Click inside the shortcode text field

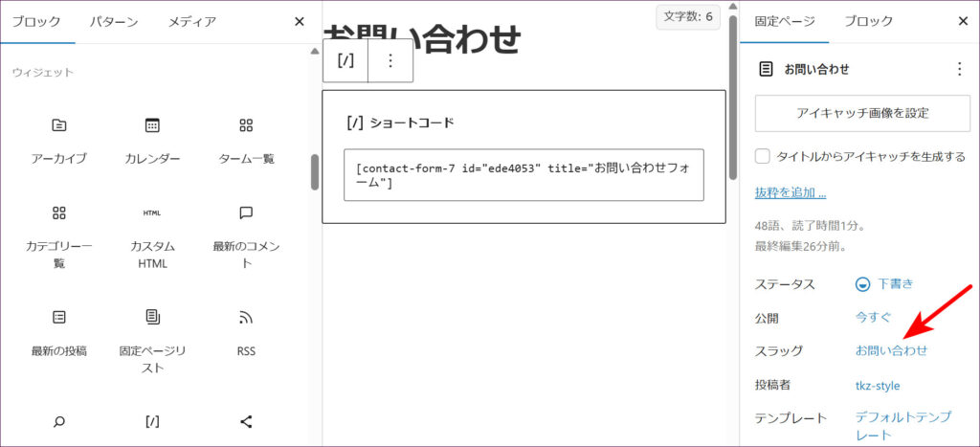pyautogui.click(x=523, y=174)
